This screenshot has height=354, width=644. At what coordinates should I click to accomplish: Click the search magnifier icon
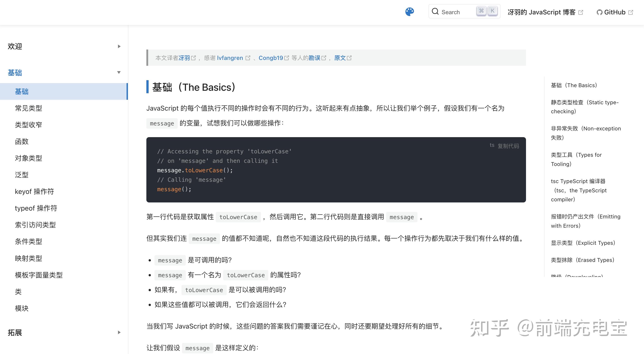[x=435, y=11]
